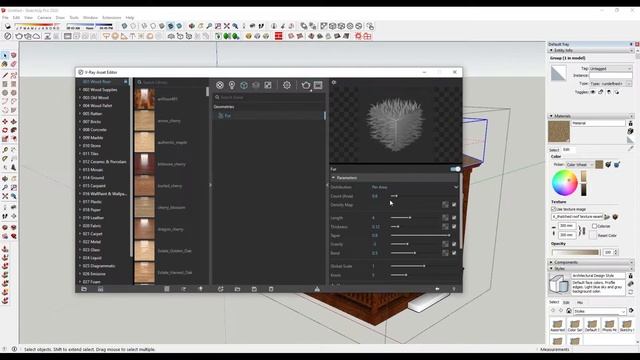
Task: Expand 022 Metal library folder
Action: coord(80,242)
